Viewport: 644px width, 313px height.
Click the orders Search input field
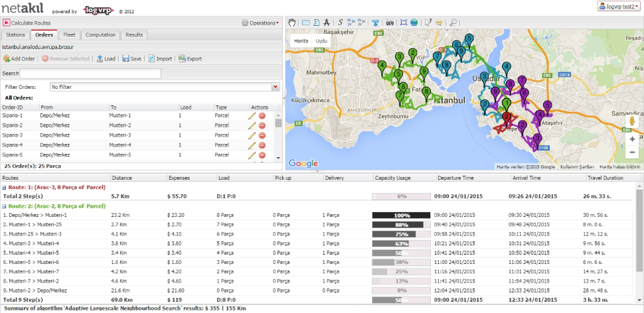[x=90, y=74]
